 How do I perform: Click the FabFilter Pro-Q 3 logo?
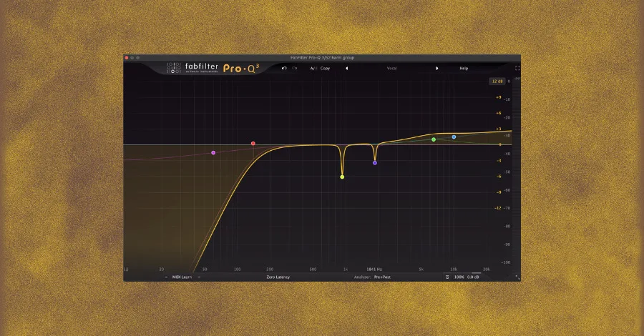coord(213,68)
